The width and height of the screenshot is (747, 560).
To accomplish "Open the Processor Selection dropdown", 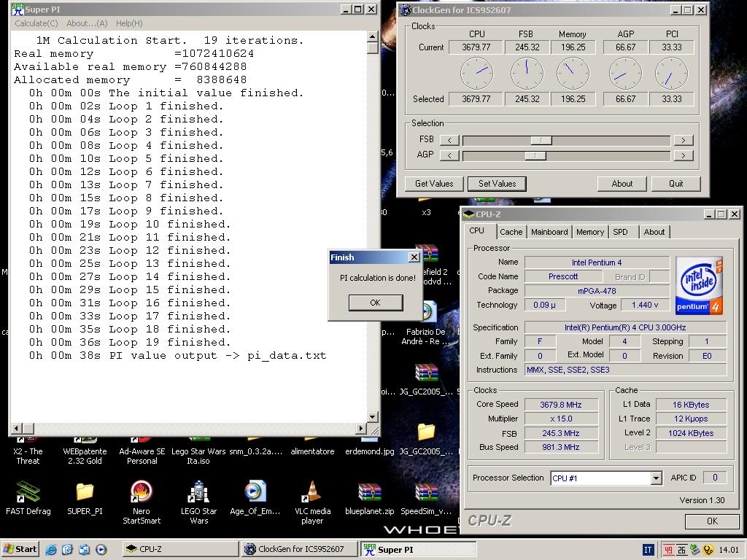I will pyautogui.click(x=656, y=478).
